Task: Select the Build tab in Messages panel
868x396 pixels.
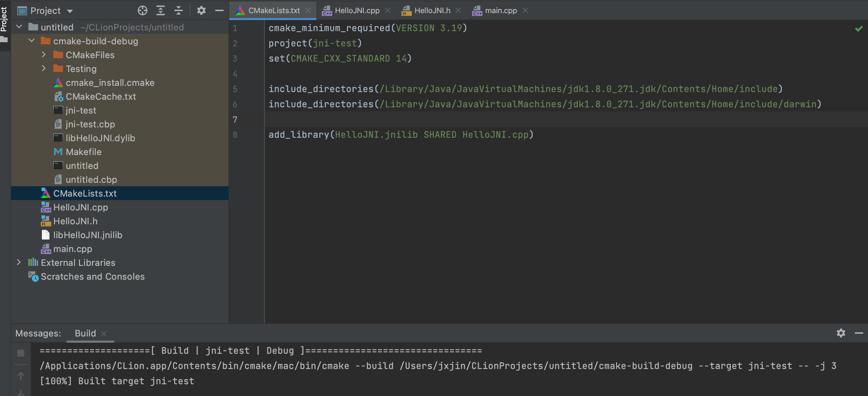Action: [85, 333]
